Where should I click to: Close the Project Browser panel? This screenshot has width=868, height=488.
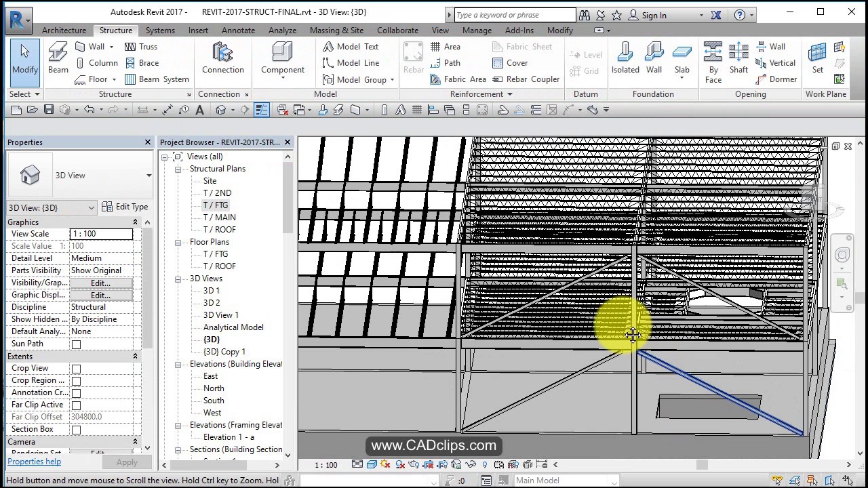click(x=288, y=142)
